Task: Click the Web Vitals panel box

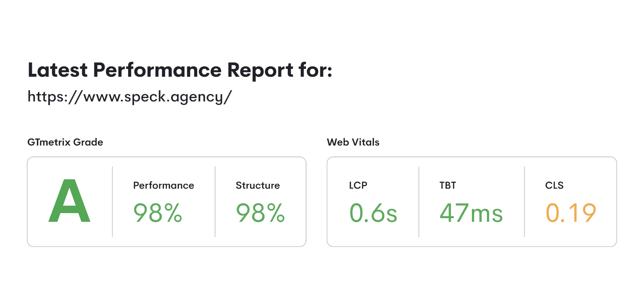Action: coord(472,202)
